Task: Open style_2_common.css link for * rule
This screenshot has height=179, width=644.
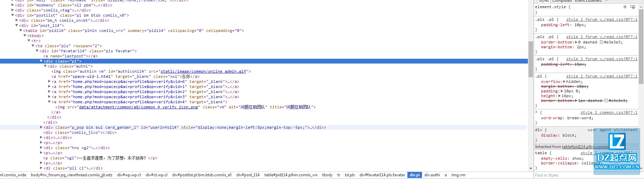Action: coord(609,112)
